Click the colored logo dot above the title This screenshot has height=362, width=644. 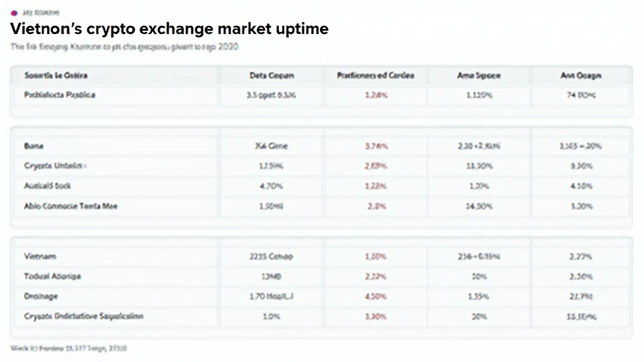point(14,13)
